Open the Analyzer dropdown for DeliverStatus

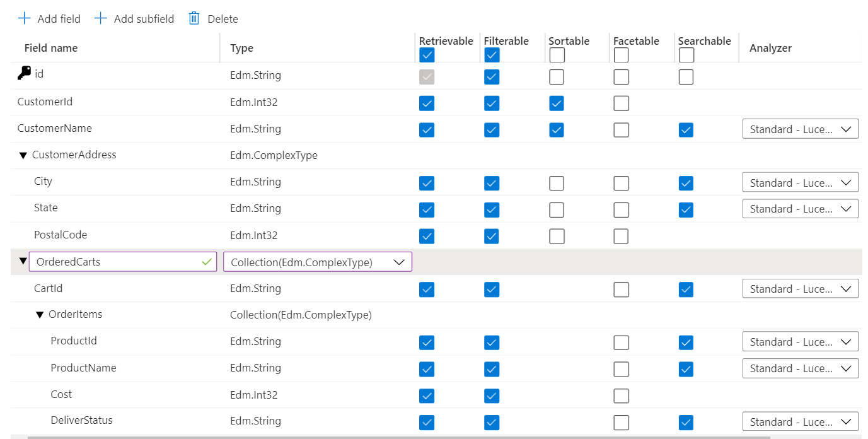[800, 421]
